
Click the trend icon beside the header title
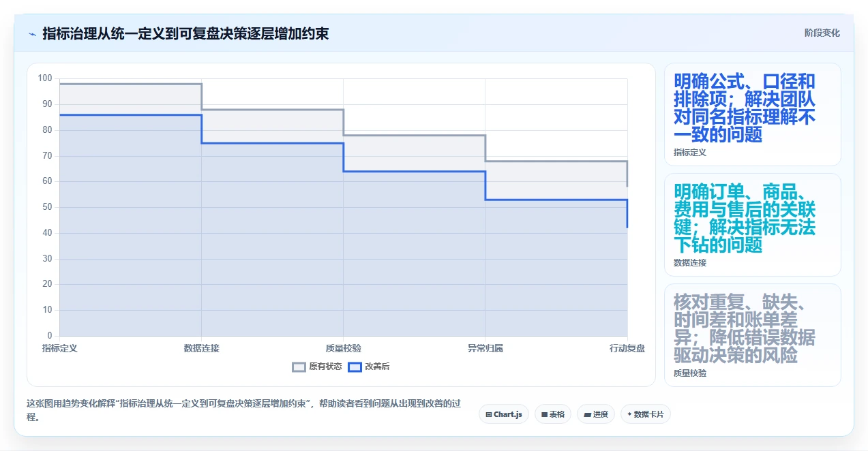tap(32, 33)
